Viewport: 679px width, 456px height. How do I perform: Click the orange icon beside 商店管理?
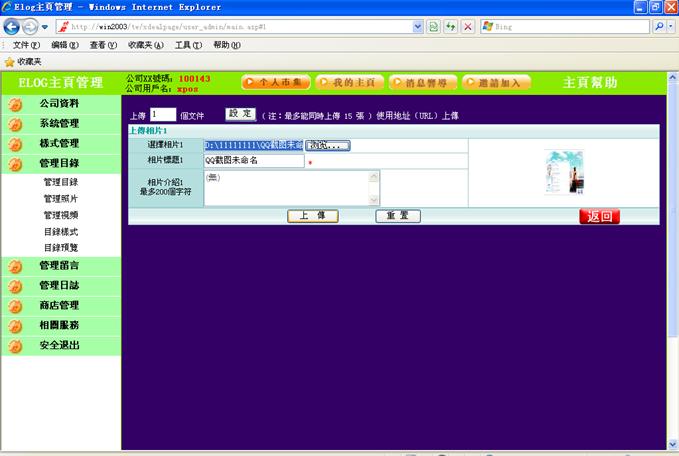[x=15, y=306]
